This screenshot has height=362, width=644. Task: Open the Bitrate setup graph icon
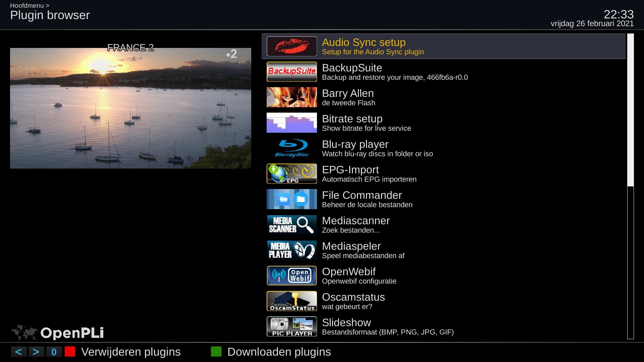pos(291,123)
